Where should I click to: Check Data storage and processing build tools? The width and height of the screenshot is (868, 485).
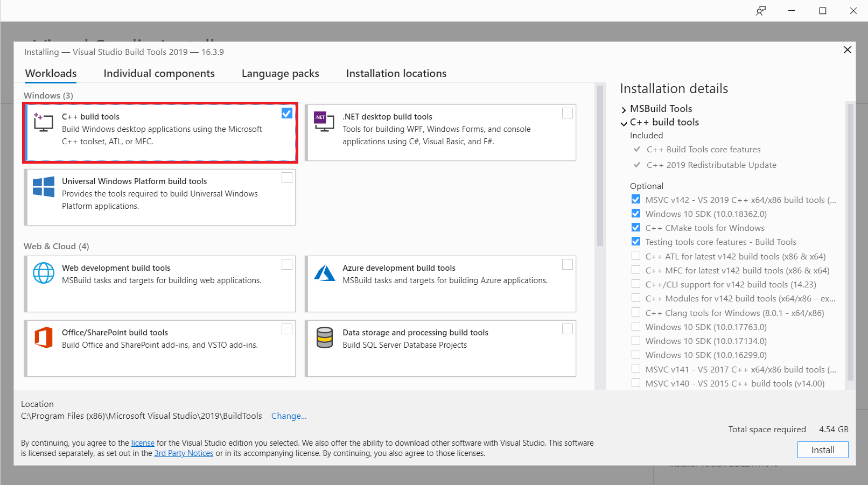tap(568, 329)
